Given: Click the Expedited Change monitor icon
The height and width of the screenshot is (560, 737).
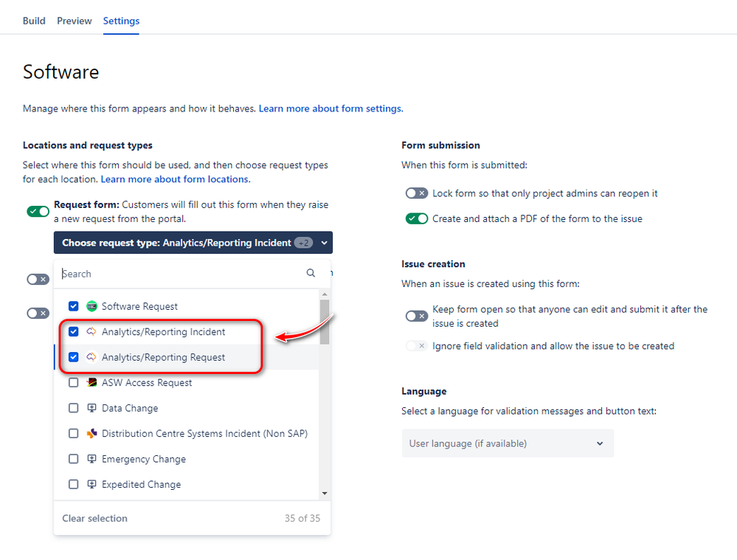Looking at the screenshot, I should [91, 484].
